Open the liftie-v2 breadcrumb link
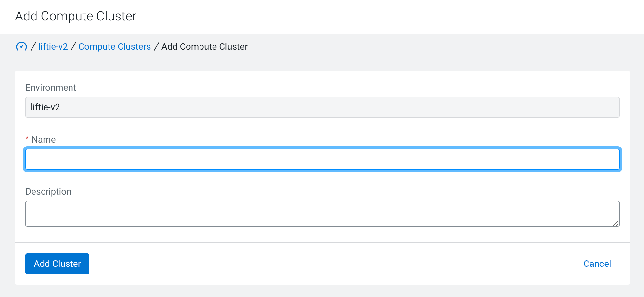Screen dimensions: 644x297 (x=53, y=47)
